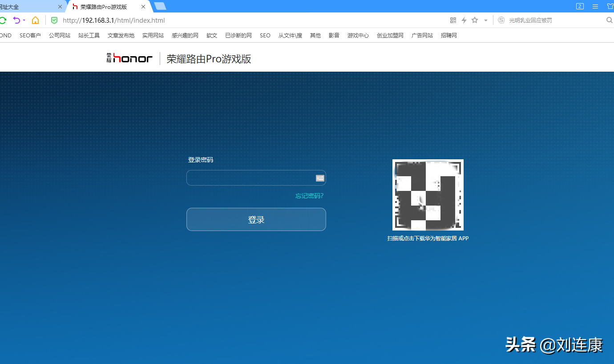
Task: Open the 招聘网 bookmark folder
Action: 449,36
